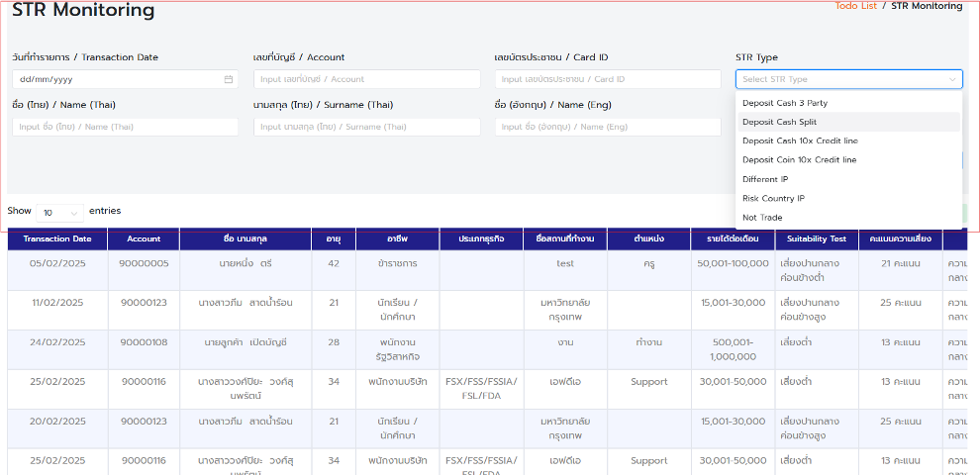Click the Name (Eng) input field
This screenshot has height=475, width=980.
point(608,127)
